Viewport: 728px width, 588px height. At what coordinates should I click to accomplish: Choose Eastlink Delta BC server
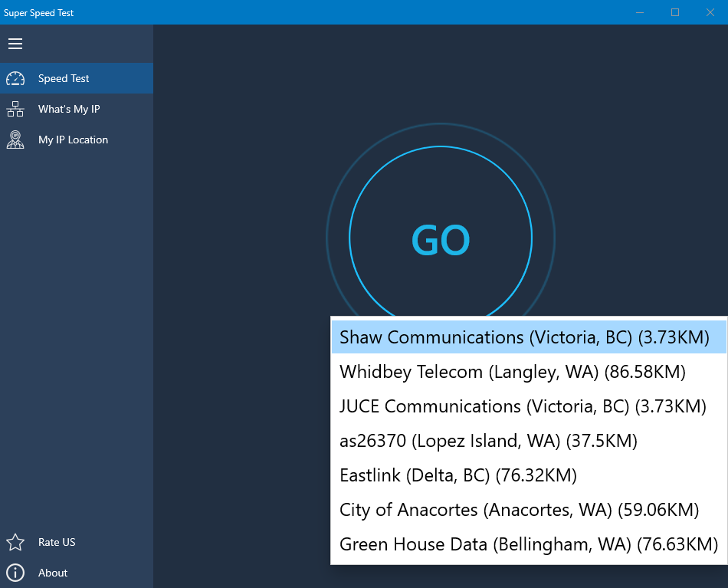(x=457, y=475)
